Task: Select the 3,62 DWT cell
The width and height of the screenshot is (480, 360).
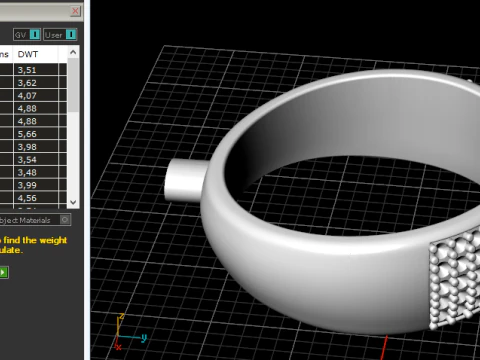Action: click(36, 83)
